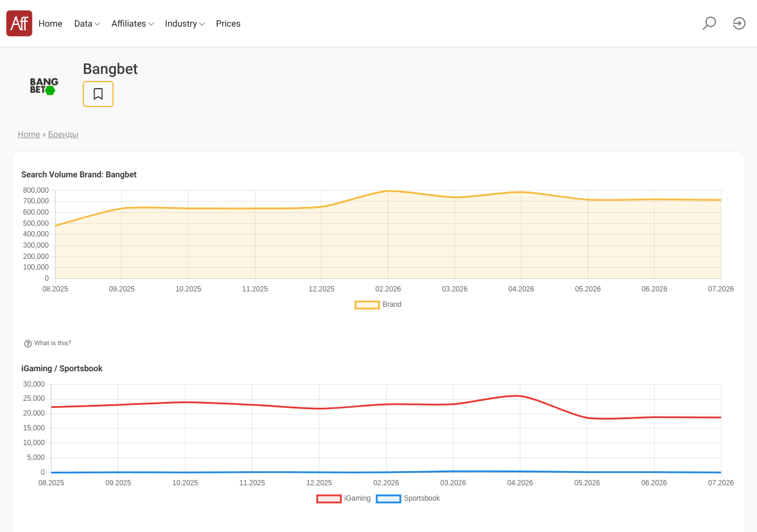The height and width of the screenshot is (532, 757).
Task: Click the 'Brand' legend label
Action: 392,304
